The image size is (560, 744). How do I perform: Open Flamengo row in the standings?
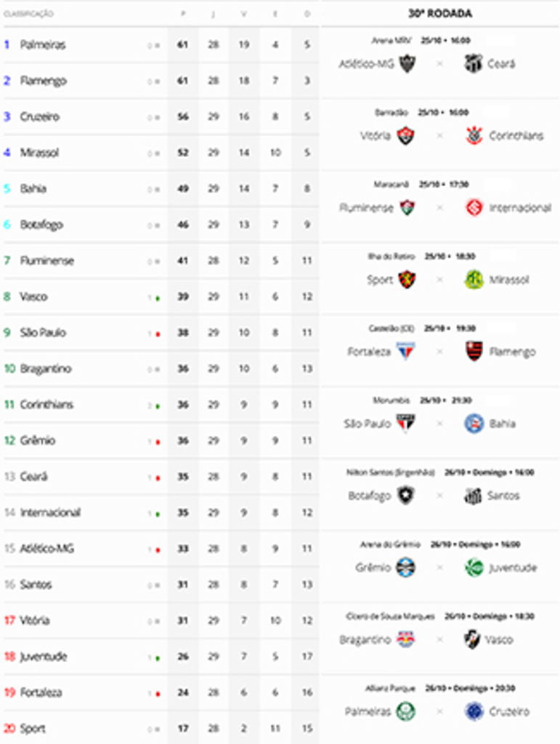(x=43, y=81)
